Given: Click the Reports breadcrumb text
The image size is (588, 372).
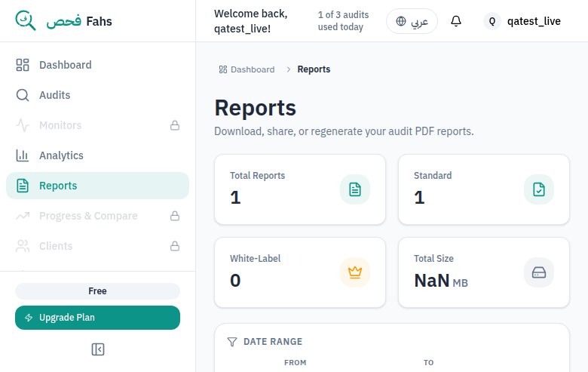Looking at the screenshot, I should [314, 69].
